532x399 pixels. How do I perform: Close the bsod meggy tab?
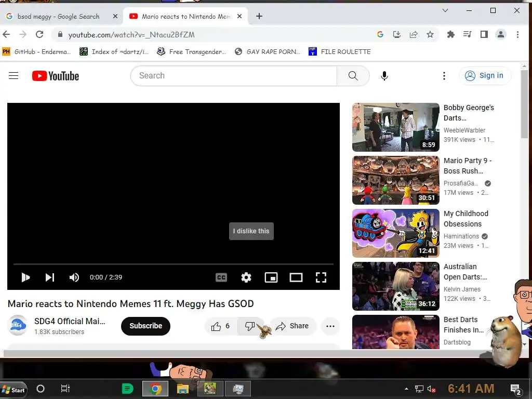115,16
